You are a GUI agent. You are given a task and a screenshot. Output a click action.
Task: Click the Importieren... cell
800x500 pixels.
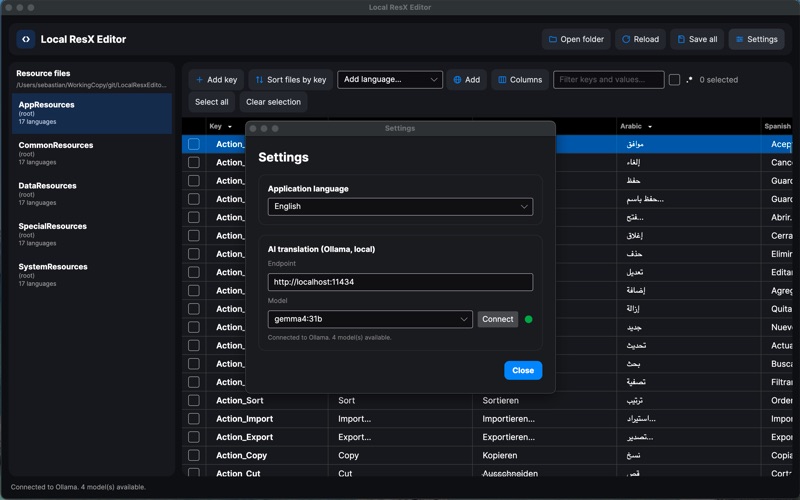click(544, 419)
